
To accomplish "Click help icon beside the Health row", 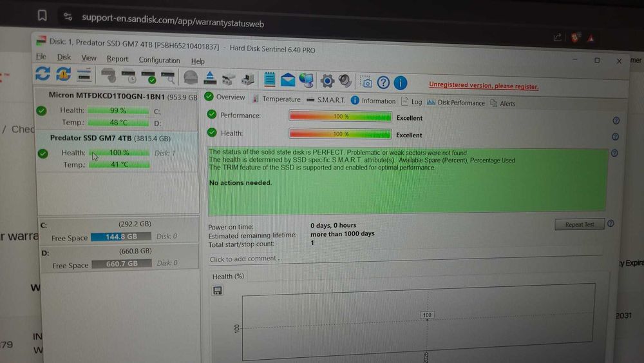I will 615,137.
